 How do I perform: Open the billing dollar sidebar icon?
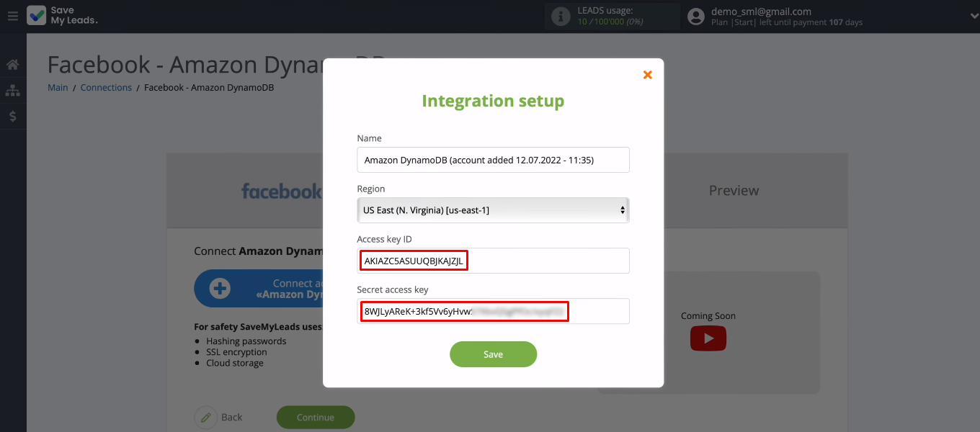pyautogui.click(x=12, y=116)
